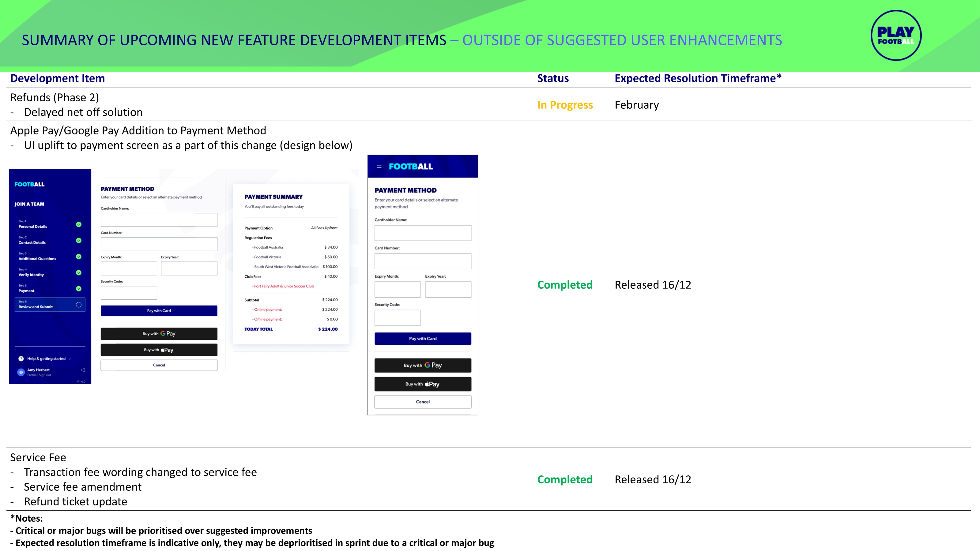Click Amy Herbert's profile avatar icon
The height and width of the screenshot is (551, 980).
point(21,372)
